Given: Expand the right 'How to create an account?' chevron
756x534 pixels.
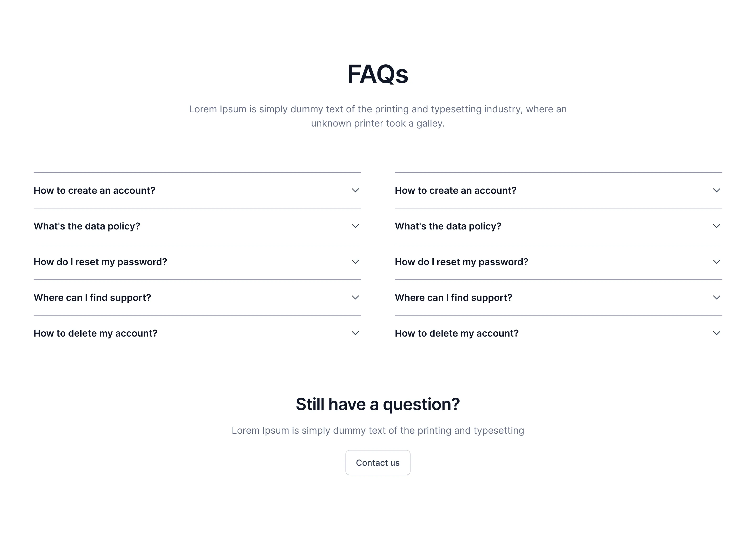Looking at the screenshot, I should [716, 190].
